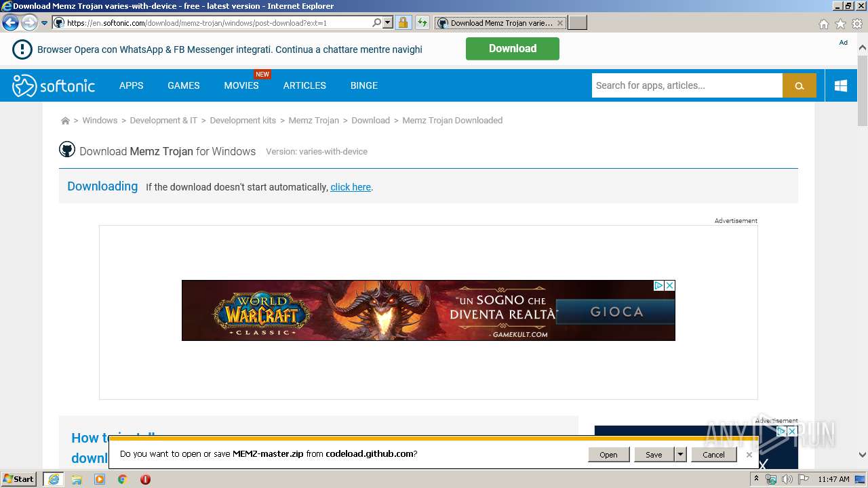Viewport: 868px width, 488px height.
Task: Click the green Download ad button
Action: pos(513,49)
